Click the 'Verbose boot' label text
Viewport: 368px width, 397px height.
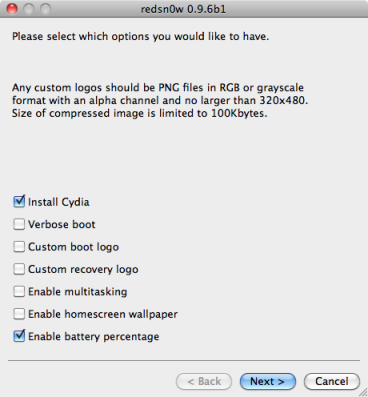click(62, 224)
